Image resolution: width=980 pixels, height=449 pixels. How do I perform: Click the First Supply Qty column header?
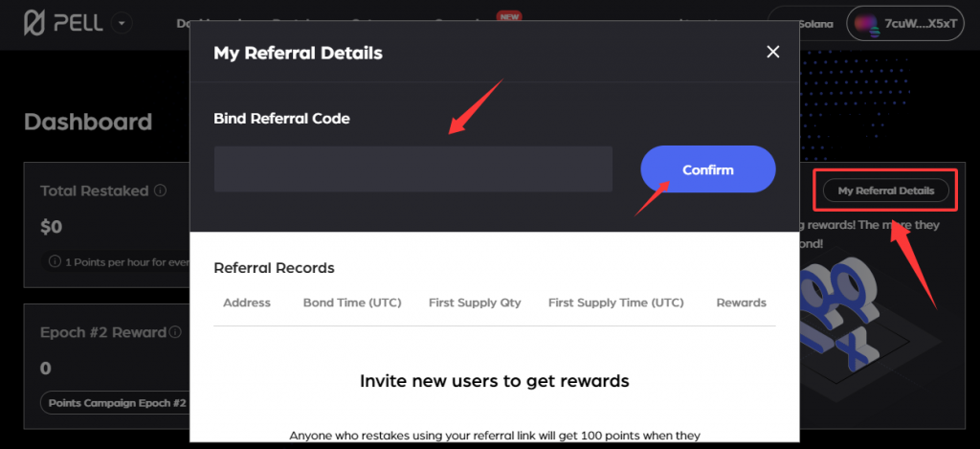tap(475, 303)
